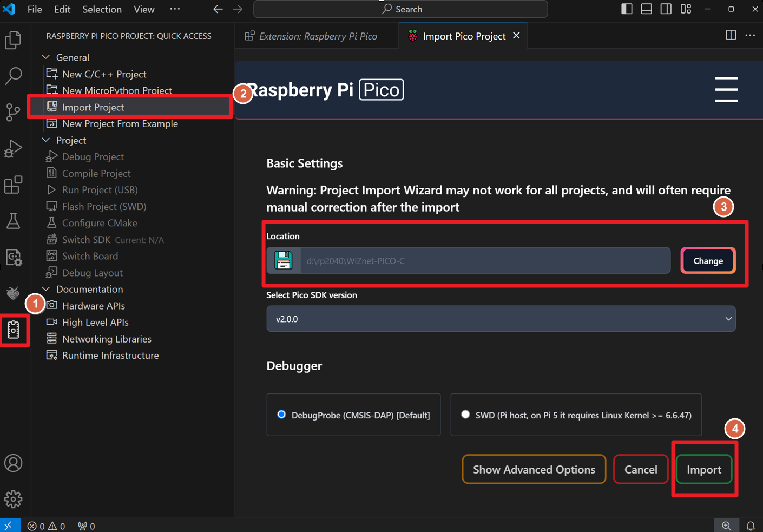Collapse the Documentation section
Screen dimensions: 763x532
tap(46, 289)
